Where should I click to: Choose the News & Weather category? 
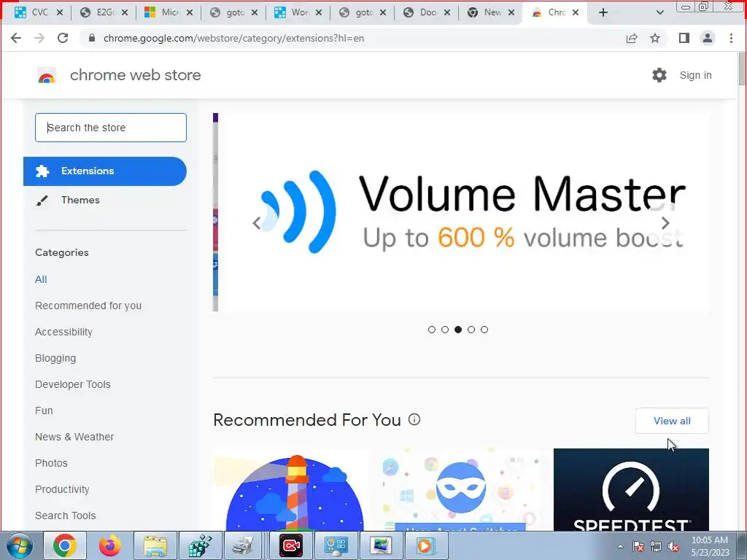tap(74, 437)
